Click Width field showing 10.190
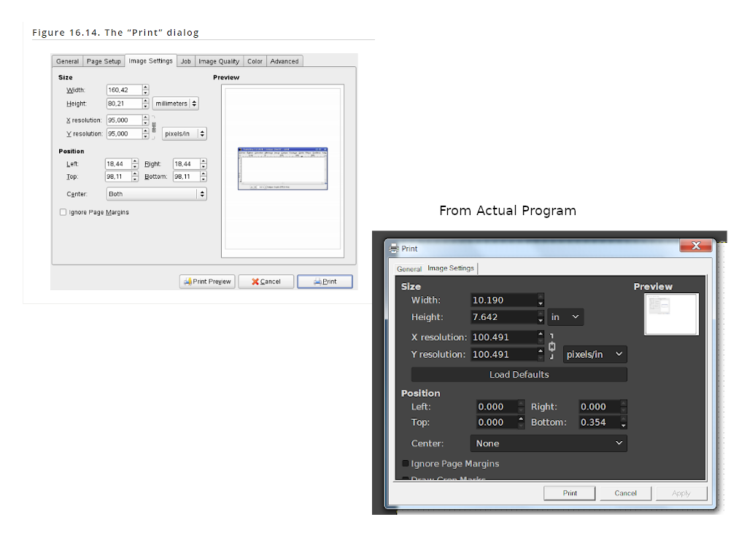The width and height of the screenshot is (747, 560). (x=503, y=300)
